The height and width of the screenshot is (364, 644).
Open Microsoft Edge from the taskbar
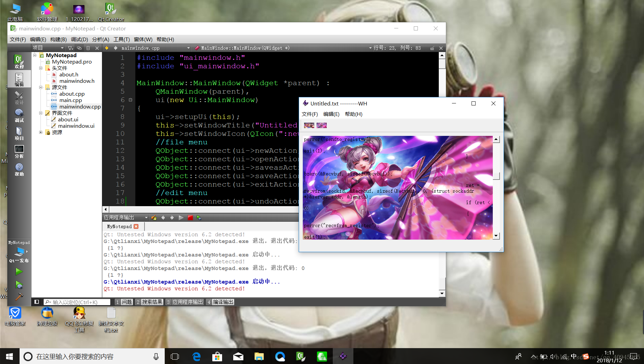tap(196, 356)
